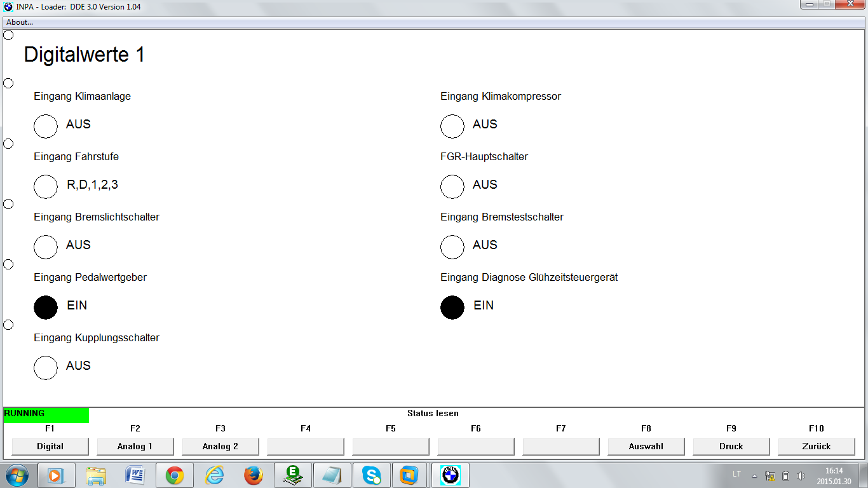Image resolution: width=868 pixels, height=488 pixels.
Task: Open Windows Explorer folder icon in taskbar
Action: (96, 475)
